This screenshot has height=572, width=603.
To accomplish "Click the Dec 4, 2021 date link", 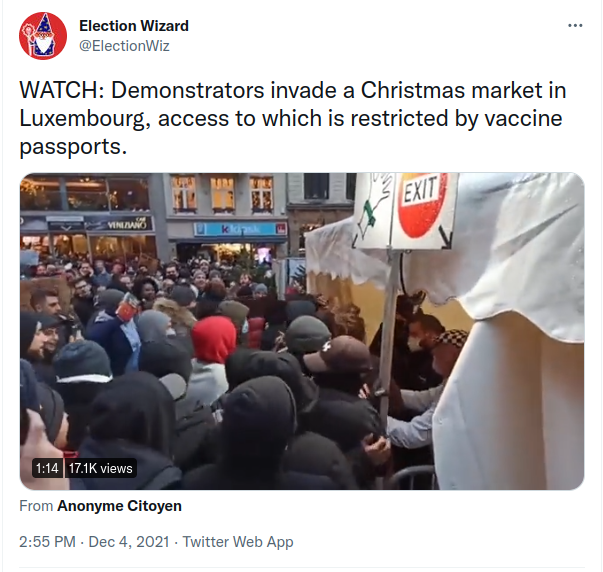I will tap(129, 542).
